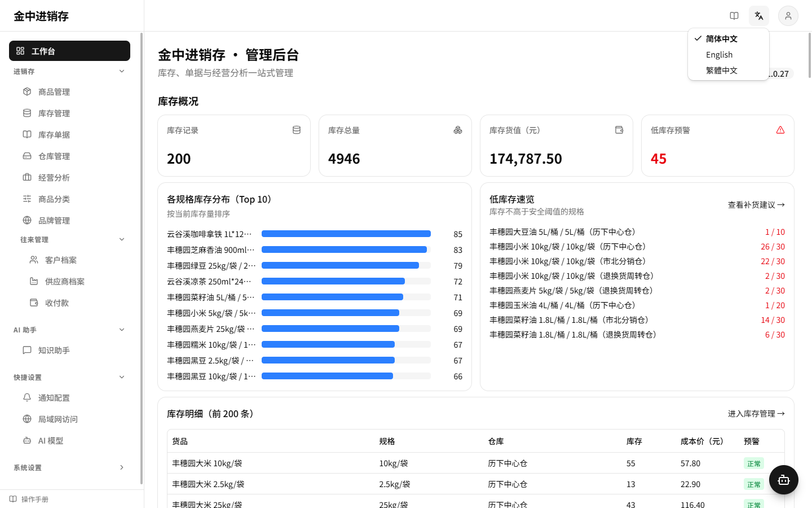Viewport: 812px width, 508px height.
Task: Click the 局域网访问 globe icon
Action: (x=27, y=419)
